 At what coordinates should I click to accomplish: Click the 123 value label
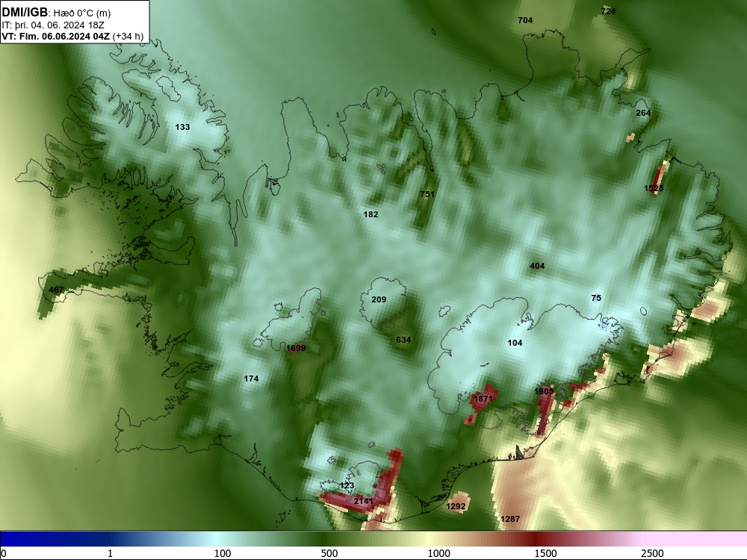tap(347, 485)
